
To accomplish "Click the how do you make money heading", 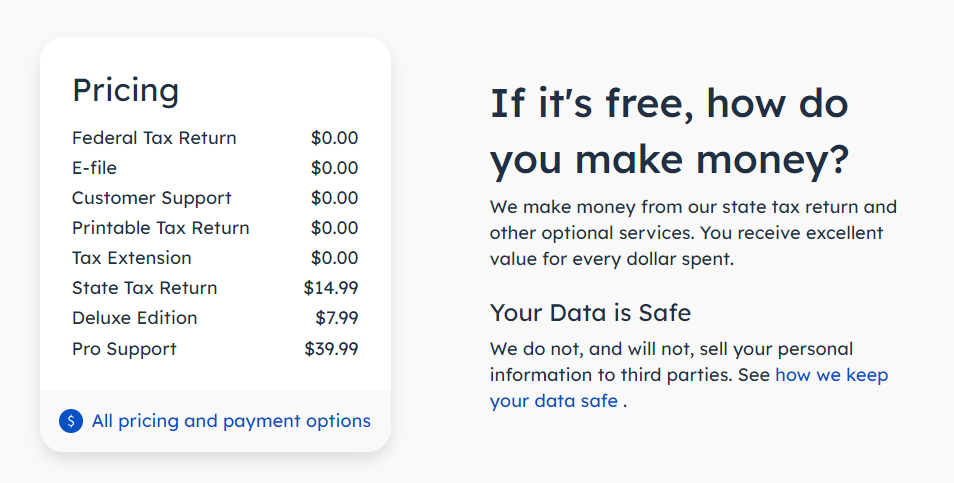I will point(669,131).
